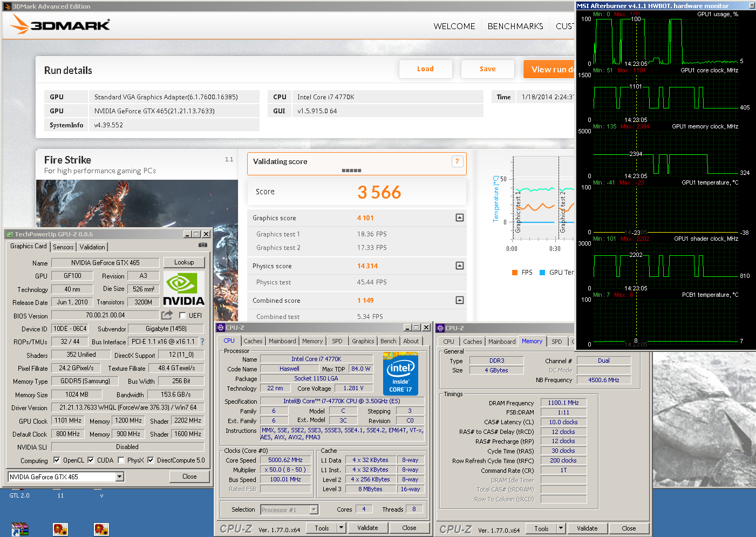Toggle the UEFI checkbox in GPU-Z
756x537 pixels.
tap(182, 315)
